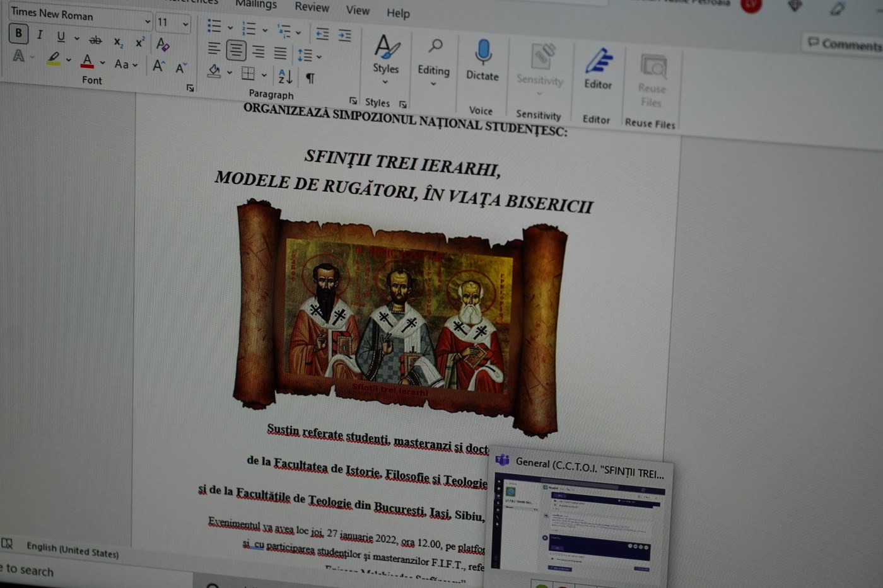Decrease font size with A down icon
883x588 pixels.
(x=180, y=67)
